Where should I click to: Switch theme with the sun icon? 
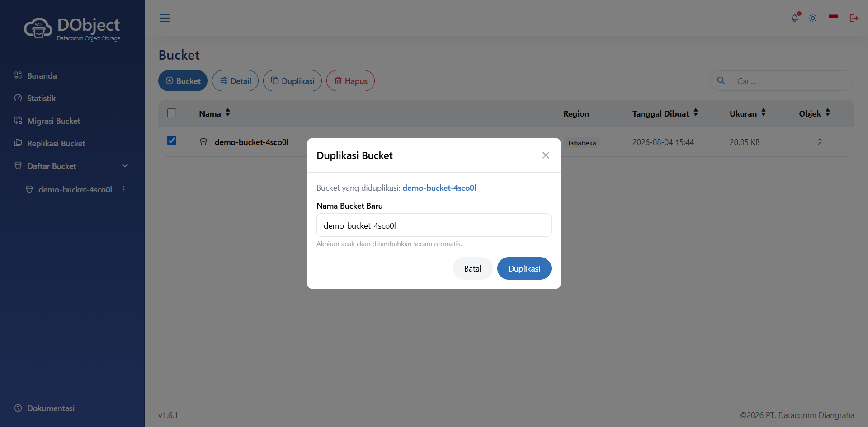(813, 19)
